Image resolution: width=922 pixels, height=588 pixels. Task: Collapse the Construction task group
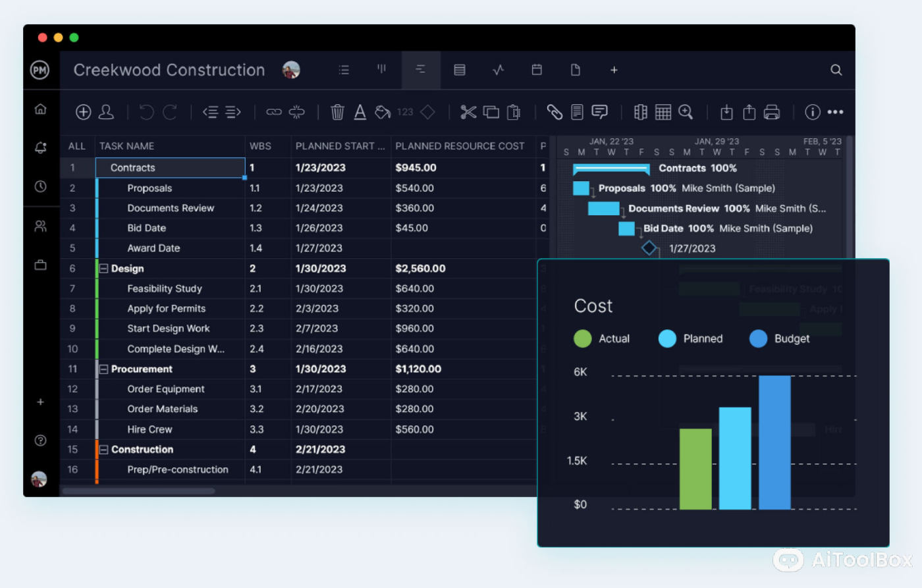(x=105, y=450)
